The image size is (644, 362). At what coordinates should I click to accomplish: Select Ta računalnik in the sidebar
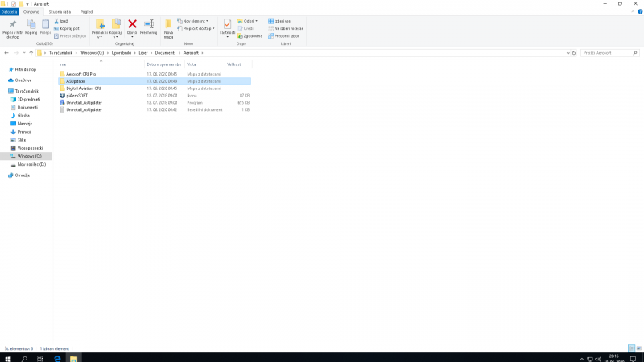[27, 91]
